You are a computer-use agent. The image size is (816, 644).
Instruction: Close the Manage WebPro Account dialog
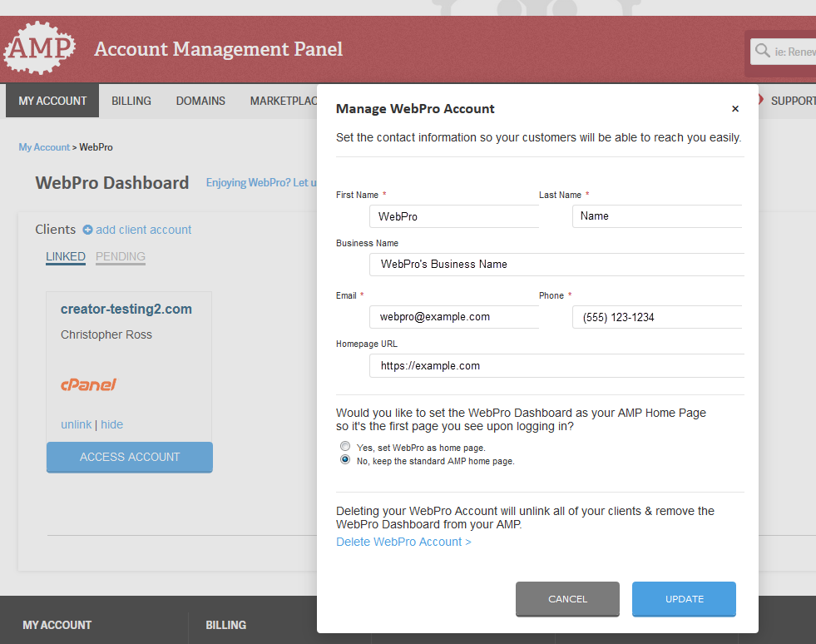click(x=735, y=109)
